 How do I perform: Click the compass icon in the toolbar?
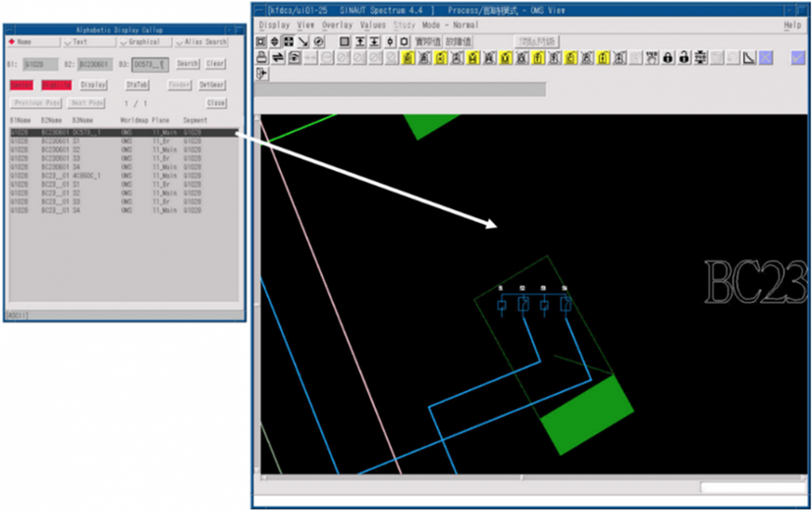click(319, 41)
